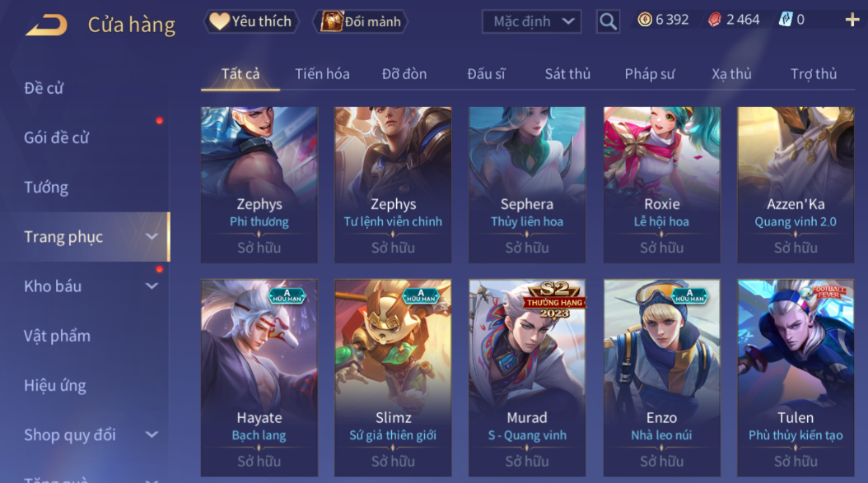Open the Murad S-Quang vinh skin card
Viewport: 868px width, 483px height.
tap(527, 378)
